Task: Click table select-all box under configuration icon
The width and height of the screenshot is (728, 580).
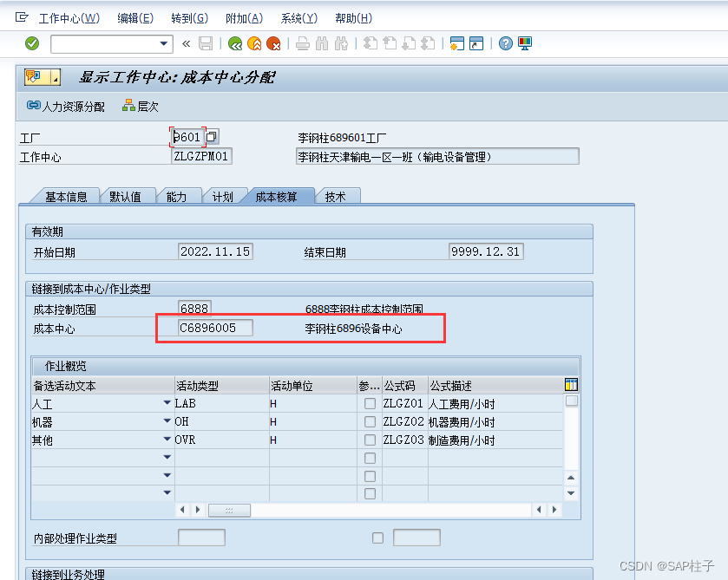Action: pyautogui.click(x=572, y=401)
